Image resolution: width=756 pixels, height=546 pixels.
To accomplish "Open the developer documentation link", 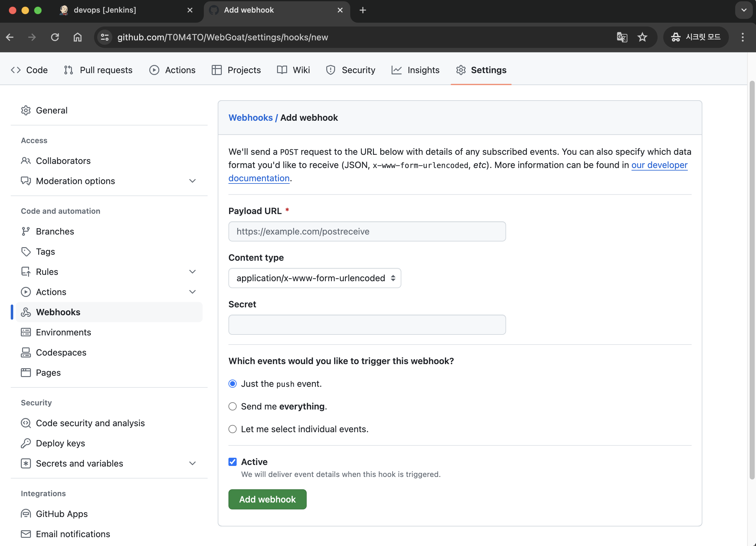I will pos(659,165).
